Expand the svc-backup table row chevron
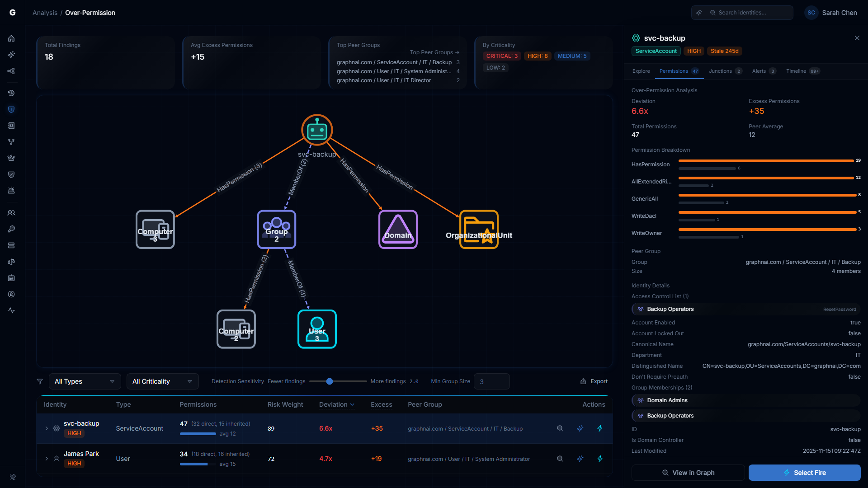 point(47,428)
